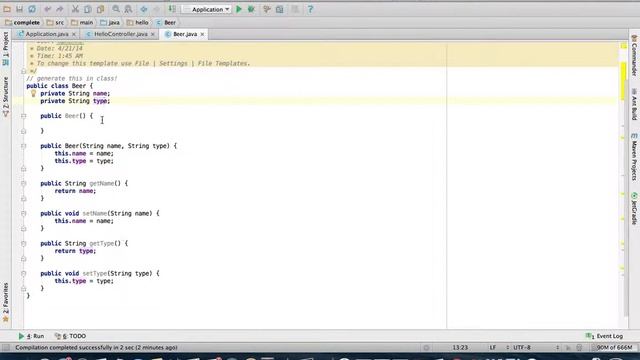Viewport: 640px width, 360px height.
Task: Click the Back navigation arrow icon
Action: 144,9
